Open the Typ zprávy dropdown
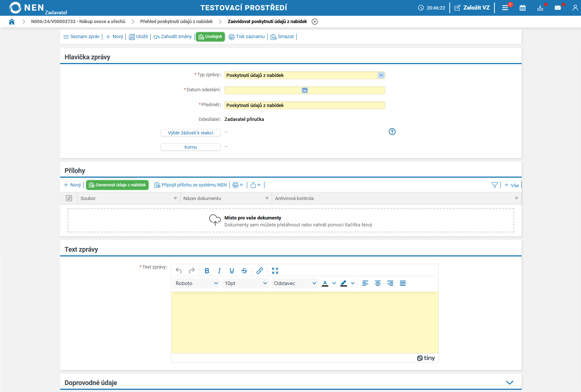 click(381, 75)
